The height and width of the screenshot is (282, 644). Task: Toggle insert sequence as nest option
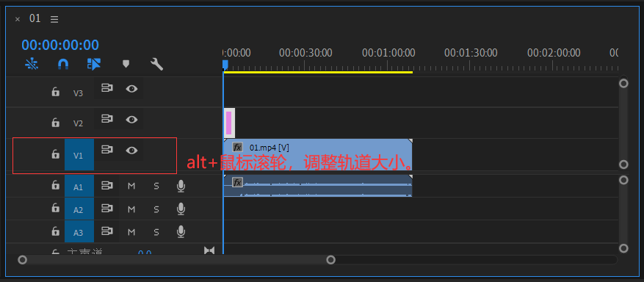32,64
